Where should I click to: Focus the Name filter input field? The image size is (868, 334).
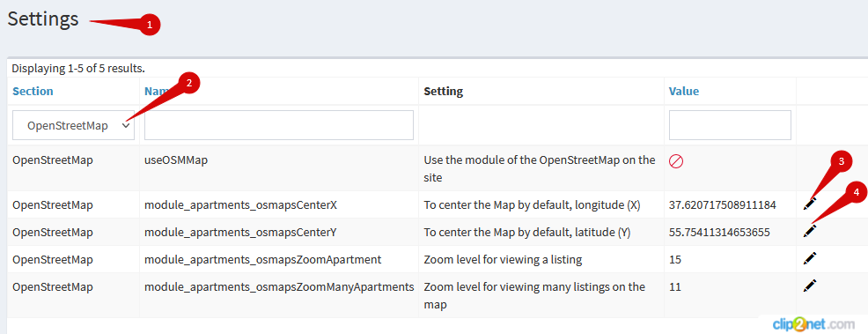[x=279, y=125]
